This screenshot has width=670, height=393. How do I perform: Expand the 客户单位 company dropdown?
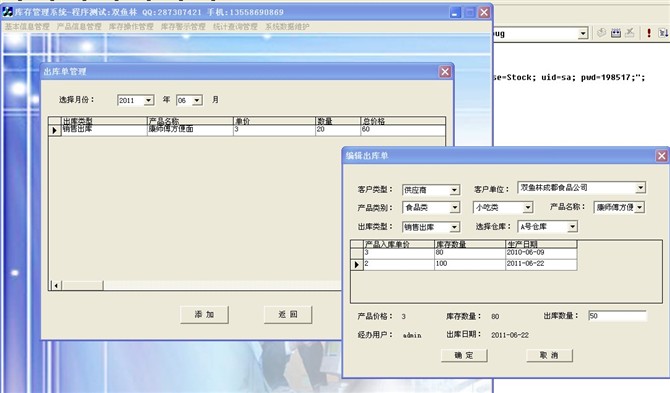(641, 188)
